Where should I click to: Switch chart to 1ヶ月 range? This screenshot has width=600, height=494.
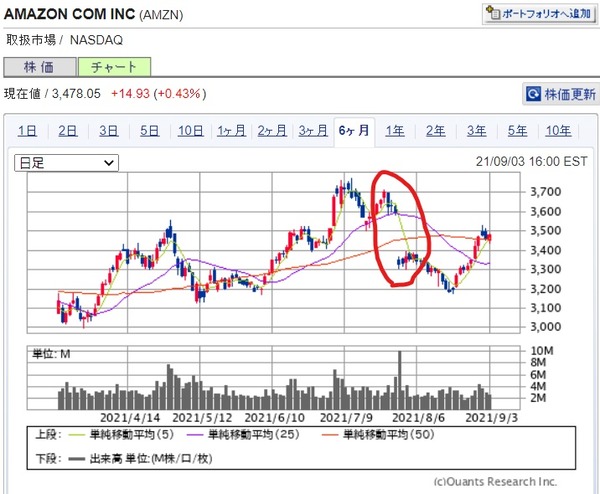click(x=232, y=131)
